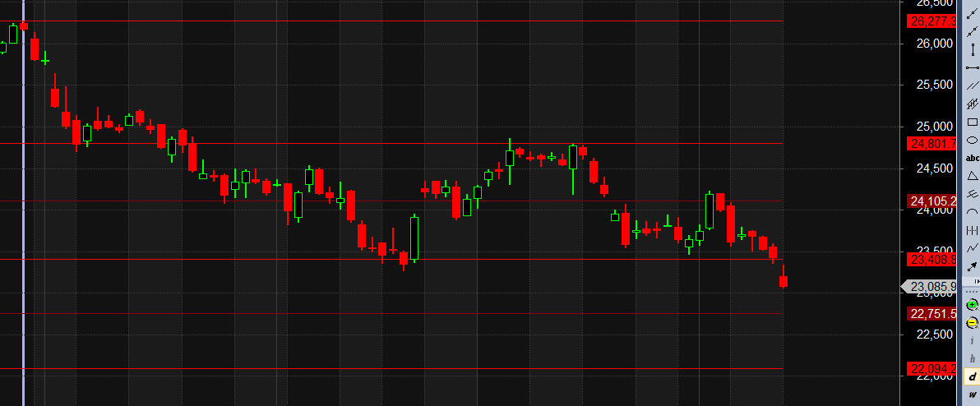
Task: Select the time cycles tool
Action: tap(972, 230)
